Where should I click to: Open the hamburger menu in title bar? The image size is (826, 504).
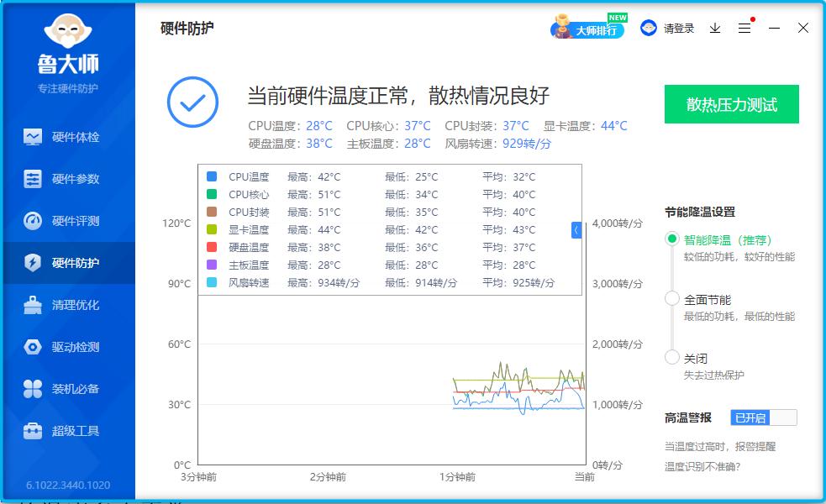744,28
